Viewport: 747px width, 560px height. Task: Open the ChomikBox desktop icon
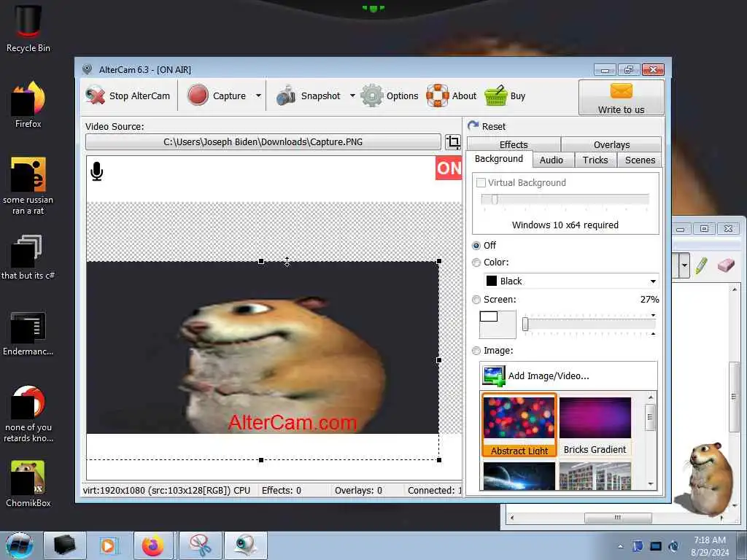tap(28, 484)
